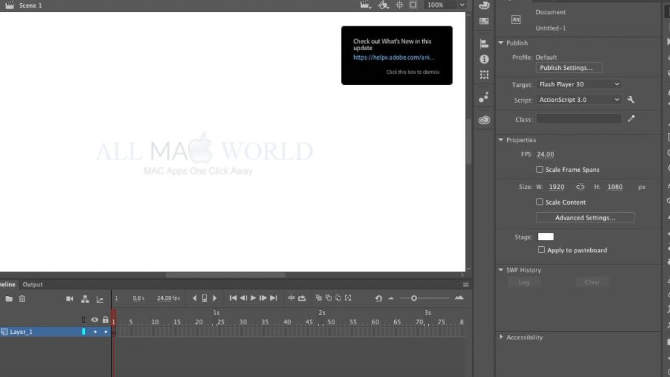Image resolution: width=670 pixels, height=377 pixels.
Task: Create a new layer folder in timeline
Action: point(9,299)
